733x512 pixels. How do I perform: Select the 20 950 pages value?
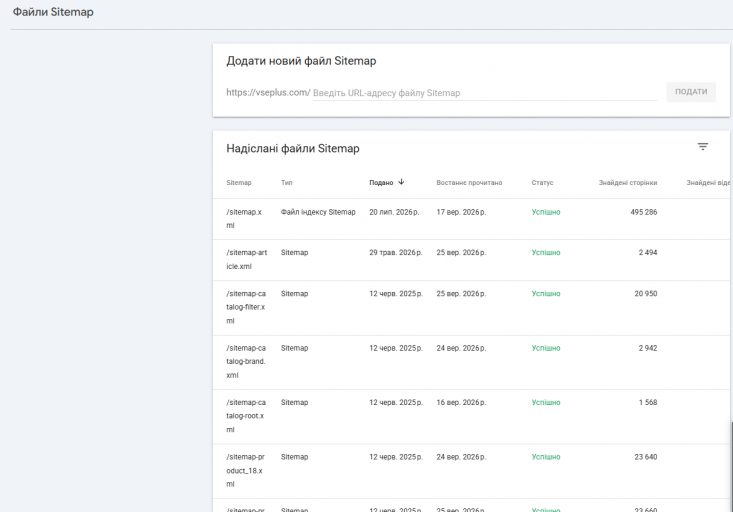[x=646, y=294]
